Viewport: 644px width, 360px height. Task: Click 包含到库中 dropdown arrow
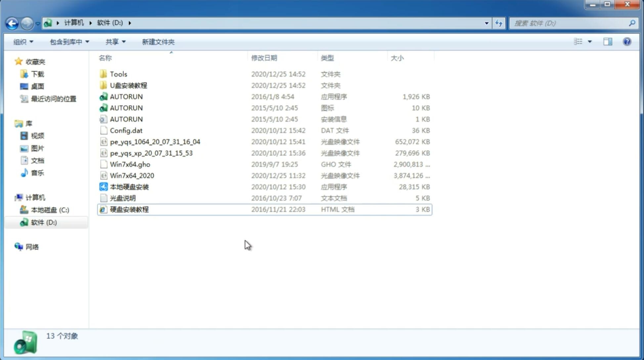90,42
